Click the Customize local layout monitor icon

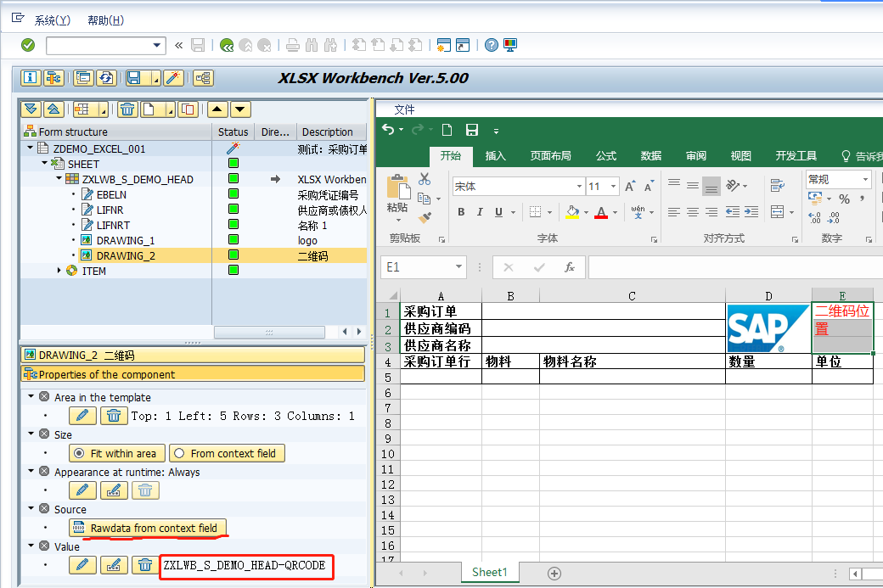510,45
